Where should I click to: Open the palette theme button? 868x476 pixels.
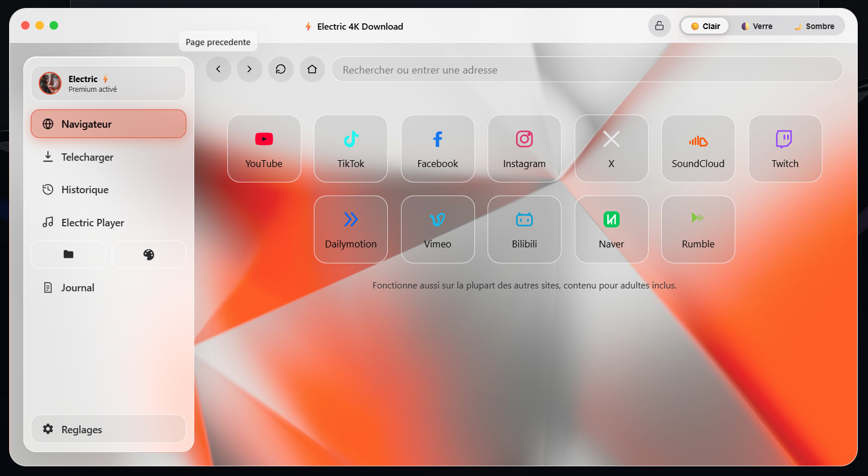click(x=149, y=254)
